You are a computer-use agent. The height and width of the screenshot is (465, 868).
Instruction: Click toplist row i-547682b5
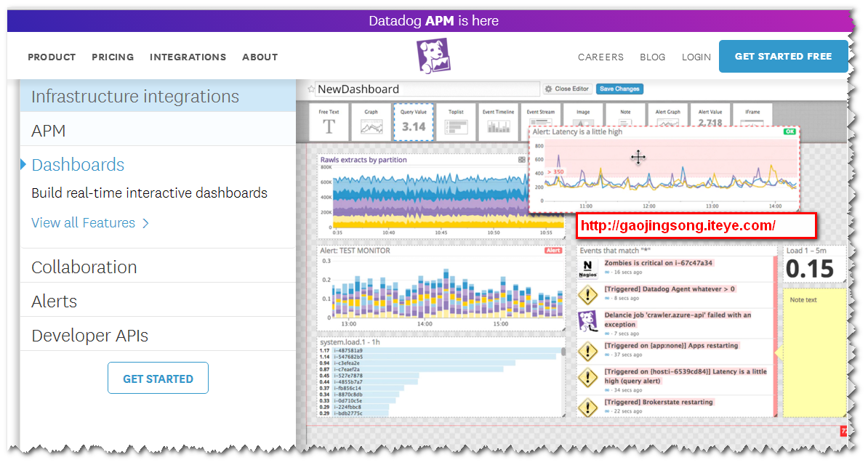438,357
